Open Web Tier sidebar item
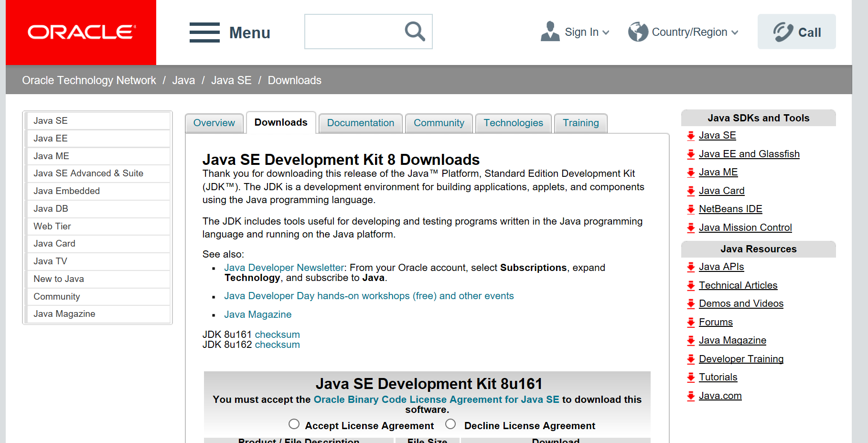Image resolution: width=868 pixels, height=443 pixels. point(98,227)
